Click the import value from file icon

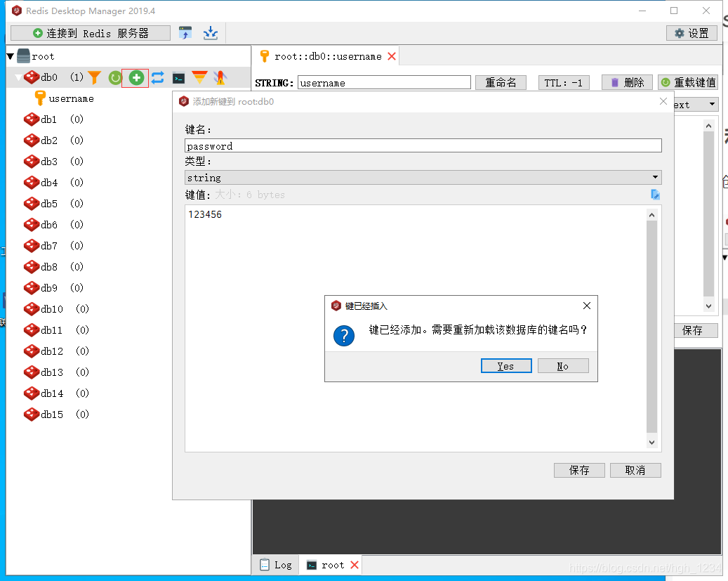click(x=655, y=195)
